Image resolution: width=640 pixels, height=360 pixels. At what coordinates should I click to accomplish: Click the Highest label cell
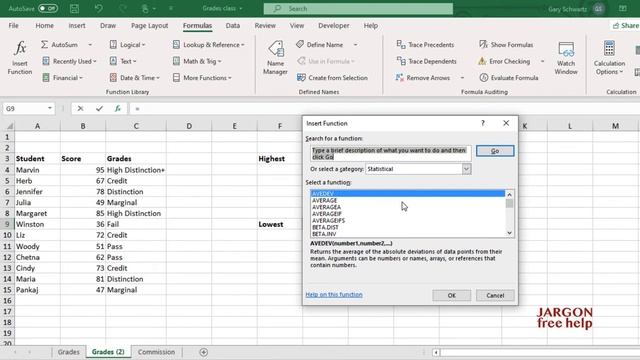pyautogui.click(x=280, y=159)
